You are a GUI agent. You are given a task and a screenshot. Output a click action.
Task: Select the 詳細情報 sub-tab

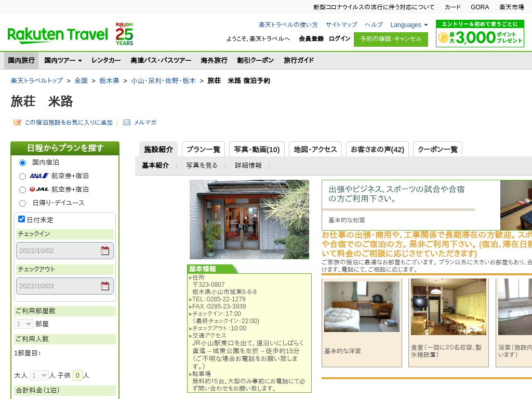248,166
